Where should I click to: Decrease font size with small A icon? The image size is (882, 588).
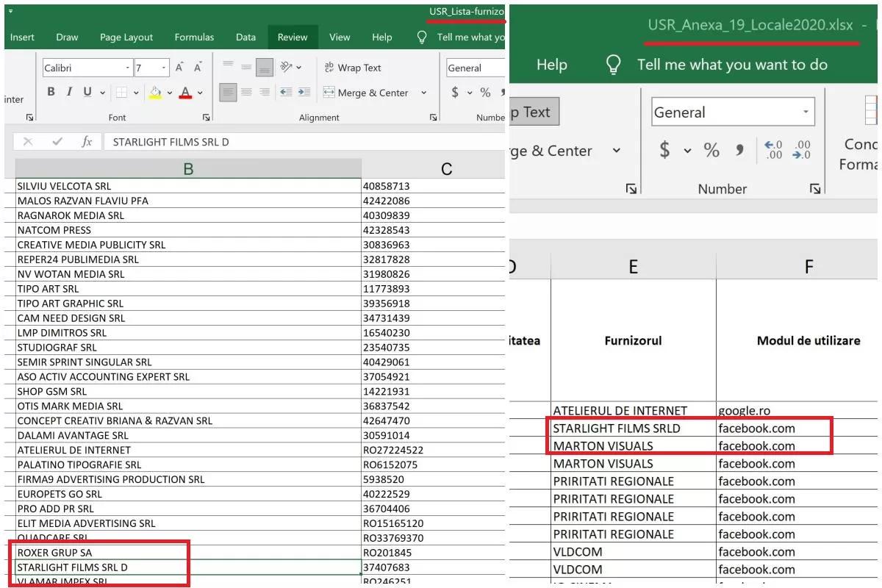point(198,68)
